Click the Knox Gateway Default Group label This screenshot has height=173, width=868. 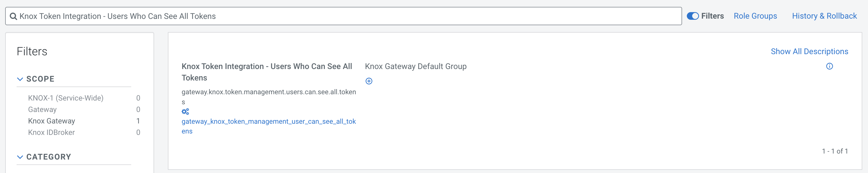coord(415,66)
